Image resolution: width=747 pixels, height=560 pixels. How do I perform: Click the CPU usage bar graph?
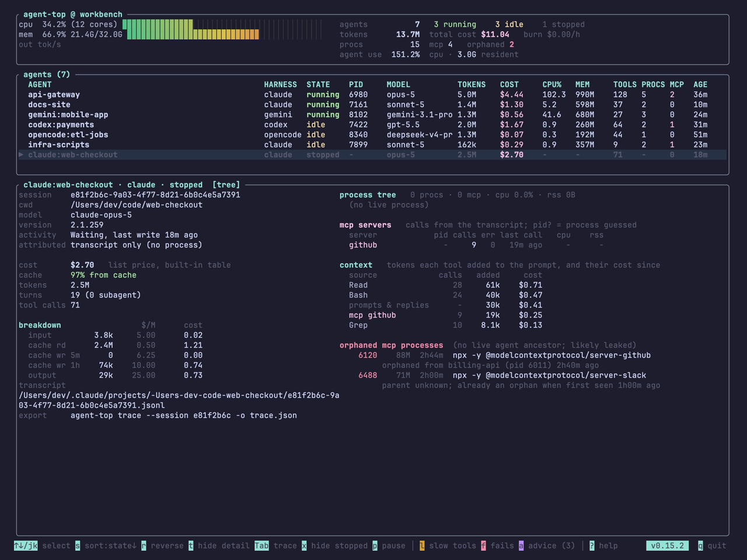click(222, 24)
